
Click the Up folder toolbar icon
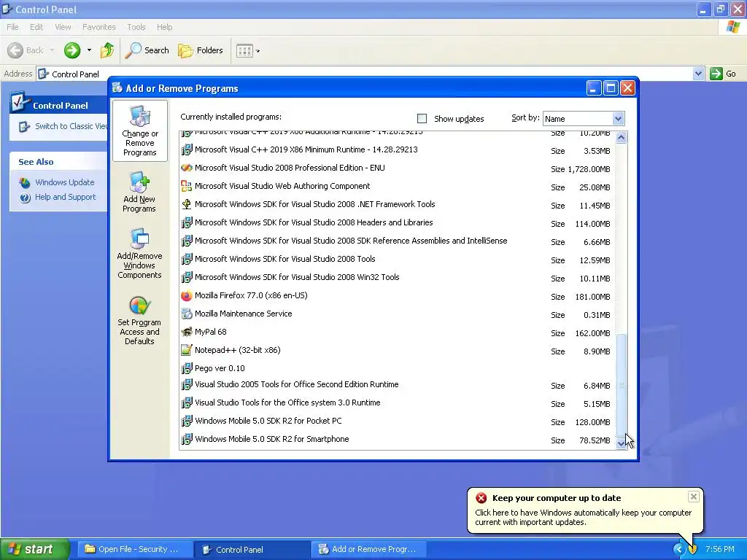coord(107,50)
